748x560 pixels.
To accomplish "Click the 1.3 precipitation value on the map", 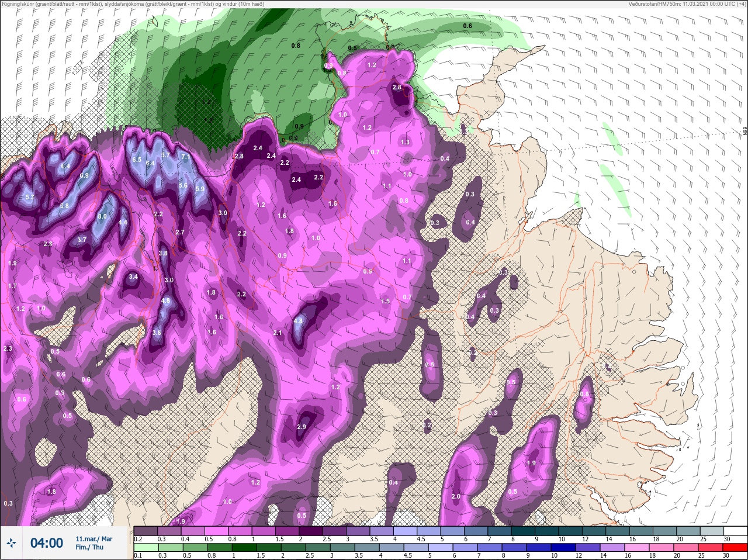I will [406, 142].
